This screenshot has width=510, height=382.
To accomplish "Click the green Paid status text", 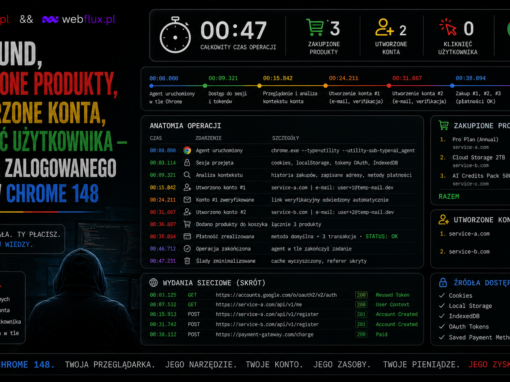I will (381, 334).
